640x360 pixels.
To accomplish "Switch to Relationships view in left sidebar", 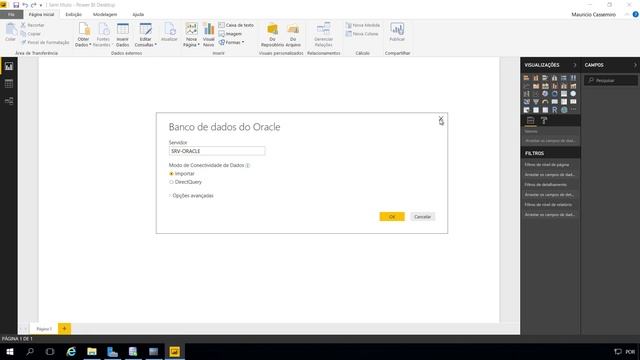I will 9,101.
